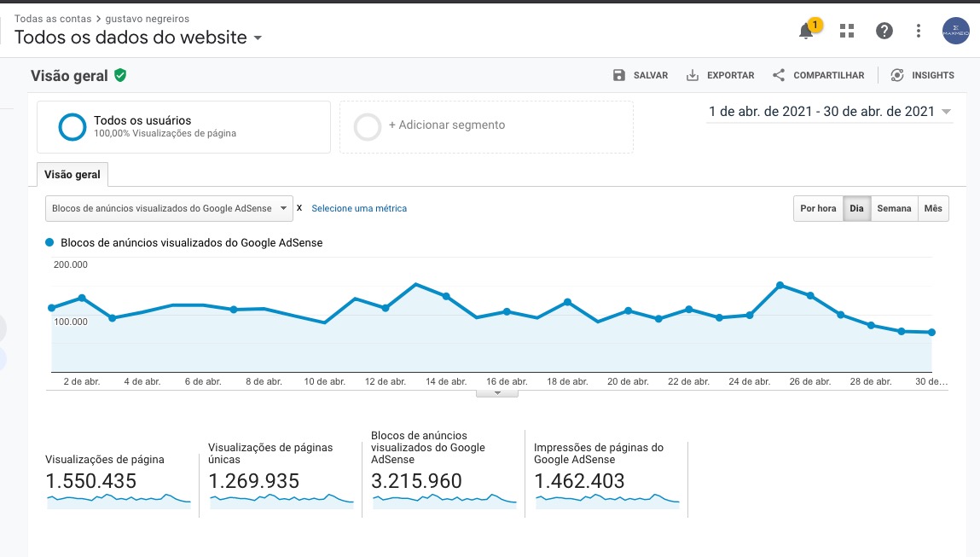Click the expander below the chart
The image size is (980, 557).
[x=497, y=393]
